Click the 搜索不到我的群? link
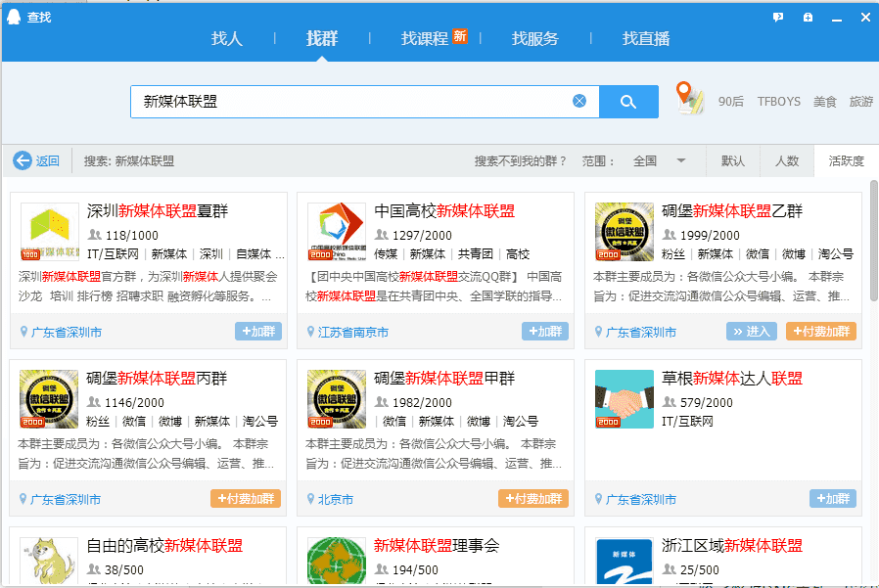 pyautogui.click(x=520, y=161)
